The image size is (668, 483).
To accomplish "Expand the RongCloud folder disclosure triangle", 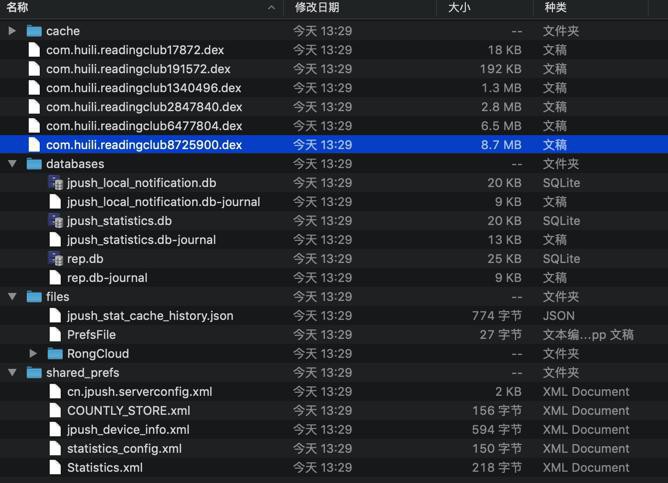I will [x=33, y=354].
